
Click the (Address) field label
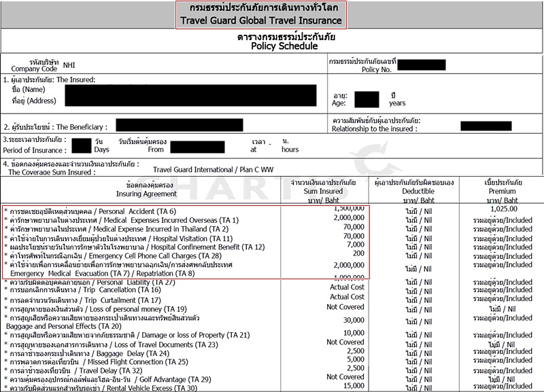[x=41, y=101]
